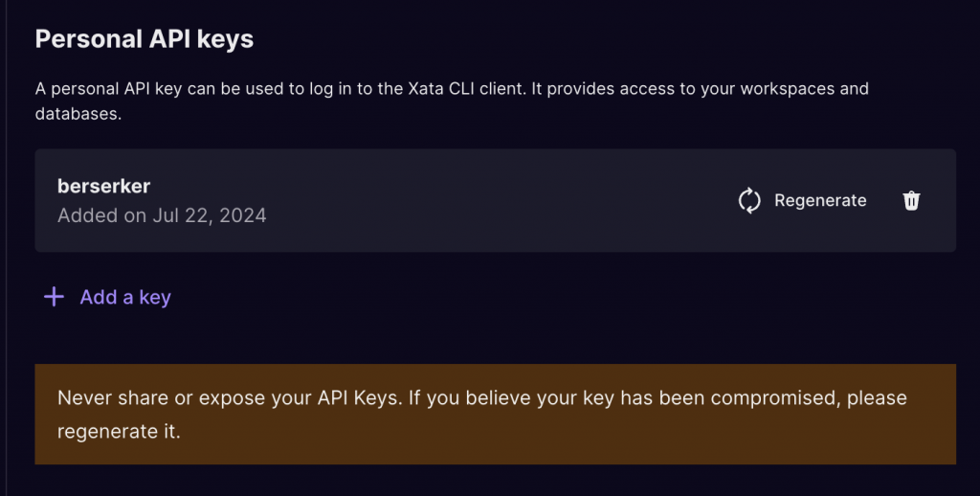Viewport: 980px width, 496px height.
Task: Click the year 2024 in the added date
Action: [241, 215]
